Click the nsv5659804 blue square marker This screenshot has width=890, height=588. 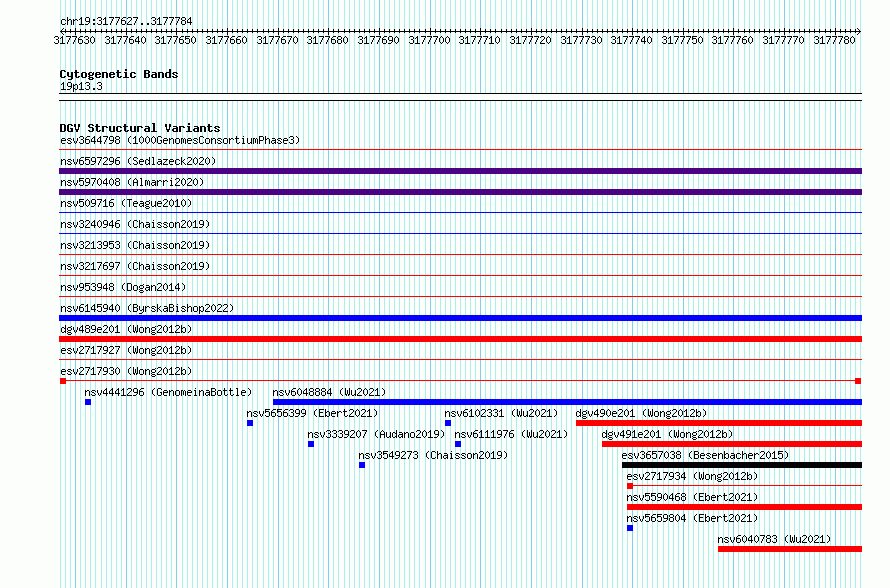630,528
